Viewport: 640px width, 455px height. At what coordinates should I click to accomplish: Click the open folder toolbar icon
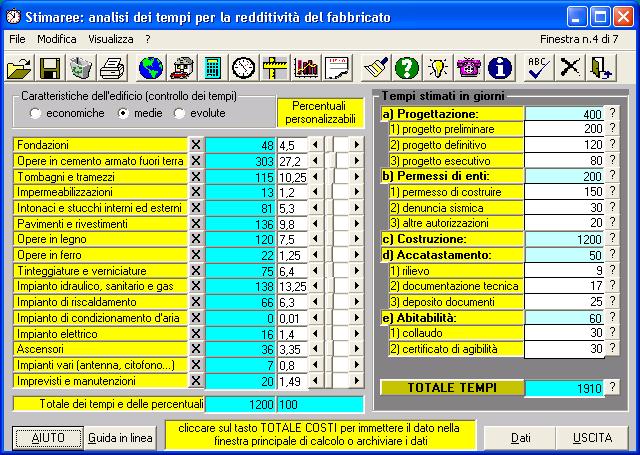20,67
